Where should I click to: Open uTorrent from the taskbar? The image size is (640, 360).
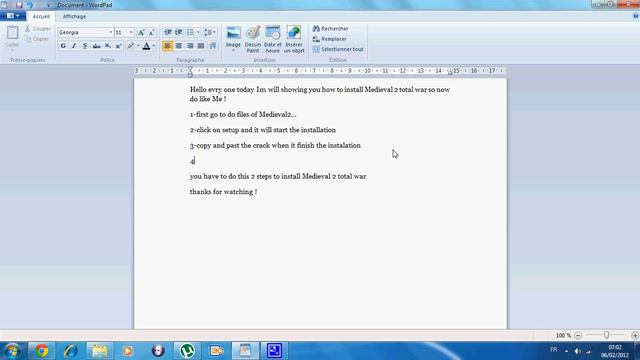coord(187,351)
